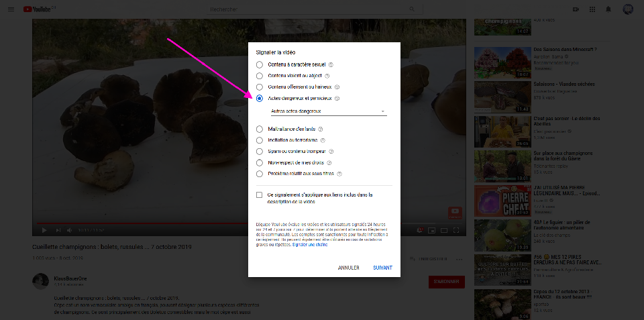Enable the miniplayer icon
This screenshot has width=644, height=320.
431,231
